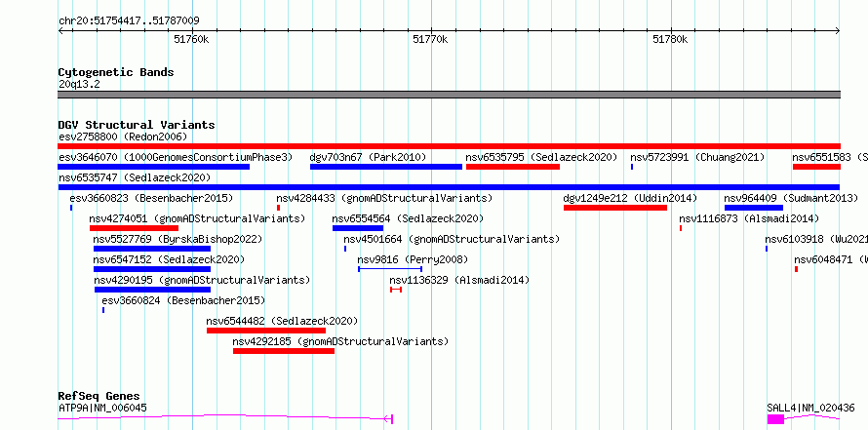Image resolution: width=868 pixels, height=430 pixels.
Task: Click the gray 20q13.2 cytogenetic band bar
Action: [449, 95]
